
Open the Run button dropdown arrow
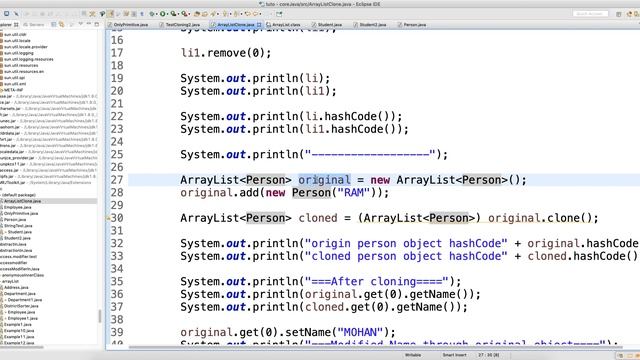point(168,14)
